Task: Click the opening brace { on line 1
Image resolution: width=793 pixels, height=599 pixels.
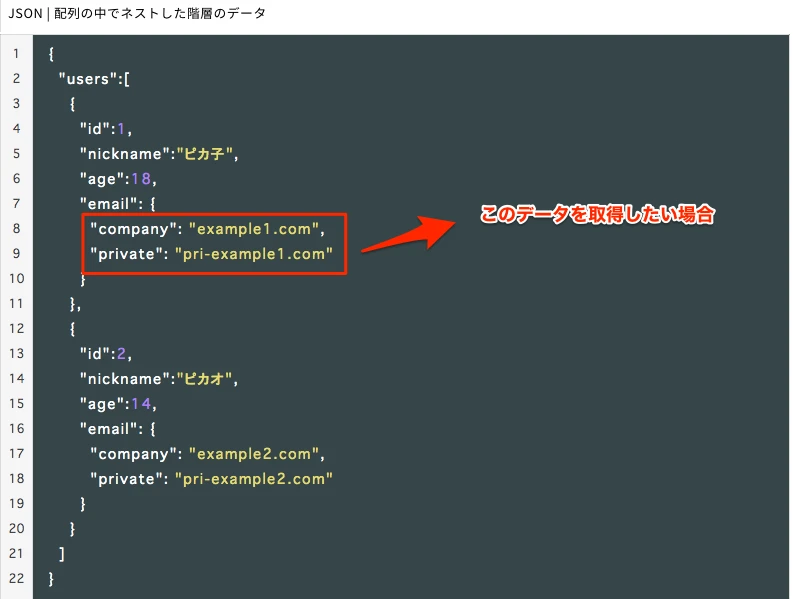Action: pos(51,54)
